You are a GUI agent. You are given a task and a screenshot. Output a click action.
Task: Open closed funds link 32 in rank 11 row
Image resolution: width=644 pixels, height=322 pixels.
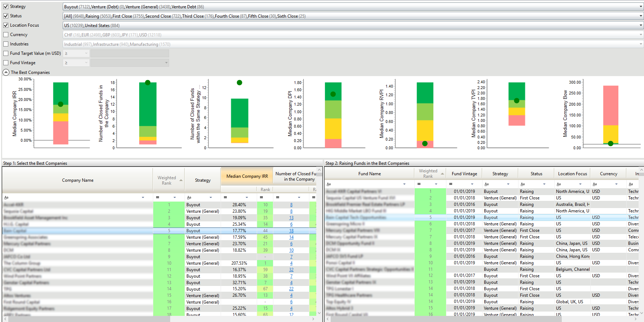point(291,270)
